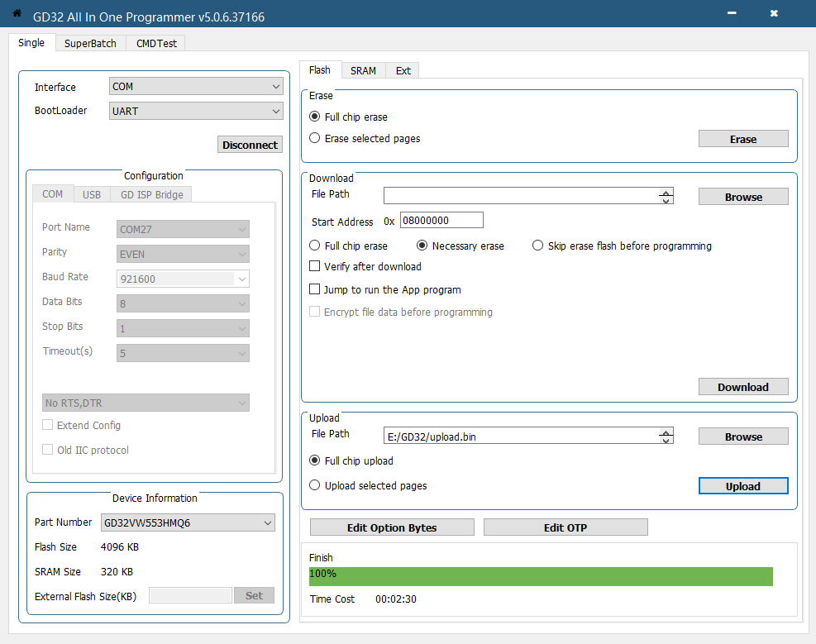Open the CMDTest tab
The height and width of the screenshot is (644, 816).
coord(156,43)
